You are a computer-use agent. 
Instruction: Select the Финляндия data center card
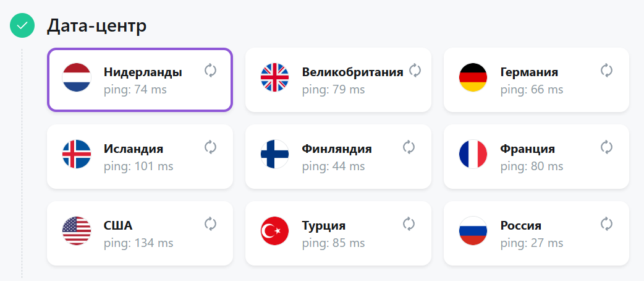339,157
